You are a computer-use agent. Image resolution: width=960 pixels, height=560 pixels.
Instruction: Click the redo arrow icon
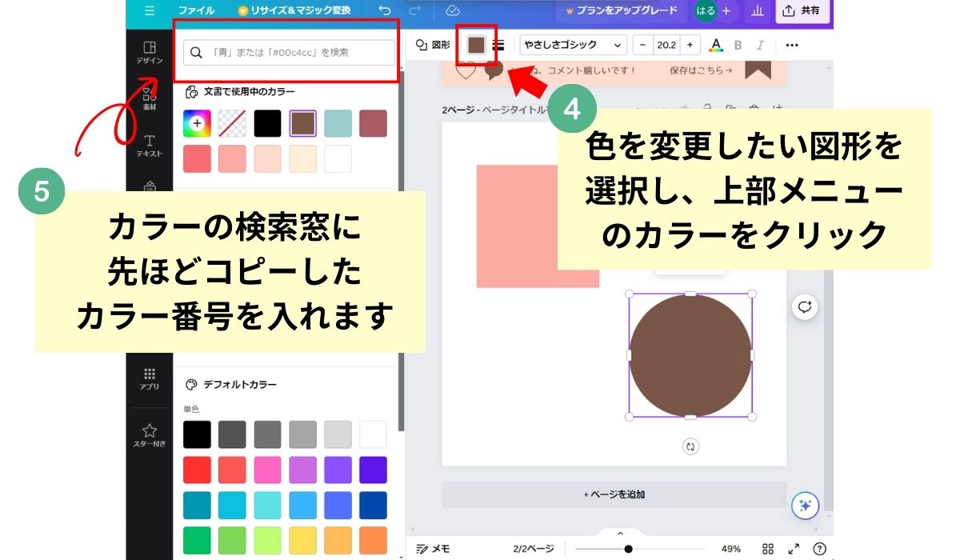tap(414, 10)
